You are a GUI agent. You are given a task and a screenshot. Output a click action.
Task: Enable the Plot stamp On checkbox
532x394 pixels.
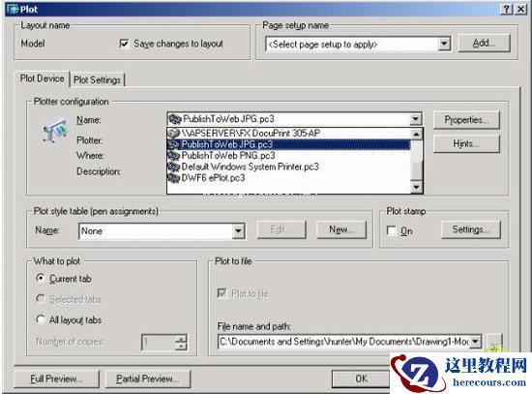pos(391,231)
